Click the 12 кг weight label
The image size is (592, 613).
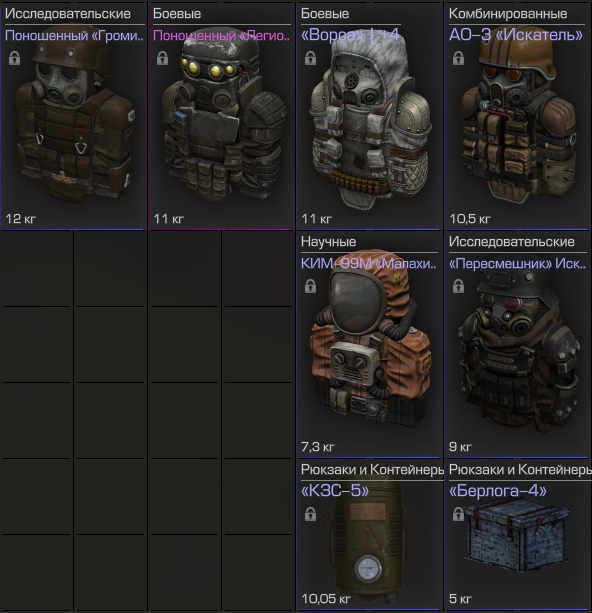pyautogui.click(x=20, y=219)
